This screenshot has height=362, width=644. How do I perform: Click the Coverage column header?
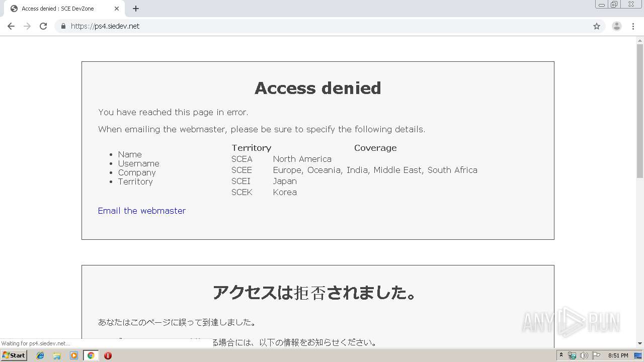(375, 148)
